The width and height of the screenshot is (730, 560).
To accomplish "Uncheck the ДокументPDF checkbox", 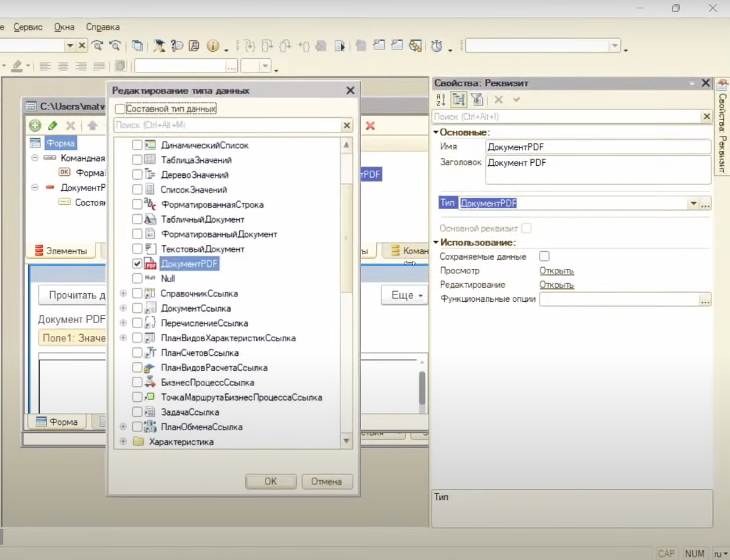I will click(137, 264).
